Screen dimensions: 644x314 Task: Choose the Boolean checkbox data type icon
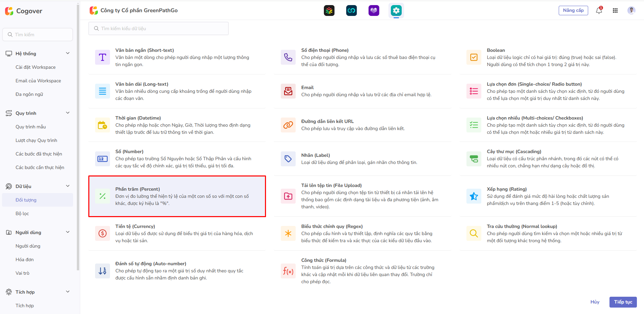474,57
